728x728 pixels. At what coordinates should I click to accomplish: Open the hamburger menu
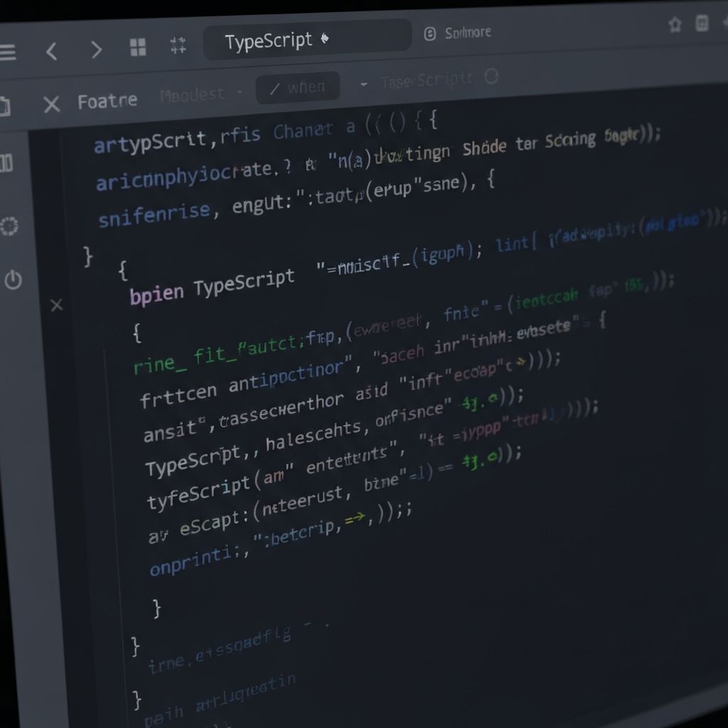(x=7, y=51)
